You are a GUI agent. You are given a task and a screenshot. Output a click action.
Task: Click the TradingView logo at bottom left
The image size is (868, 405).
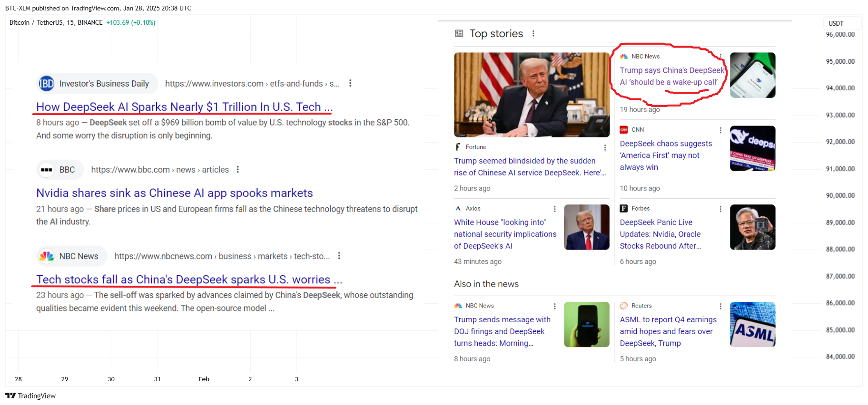point(30,395)
